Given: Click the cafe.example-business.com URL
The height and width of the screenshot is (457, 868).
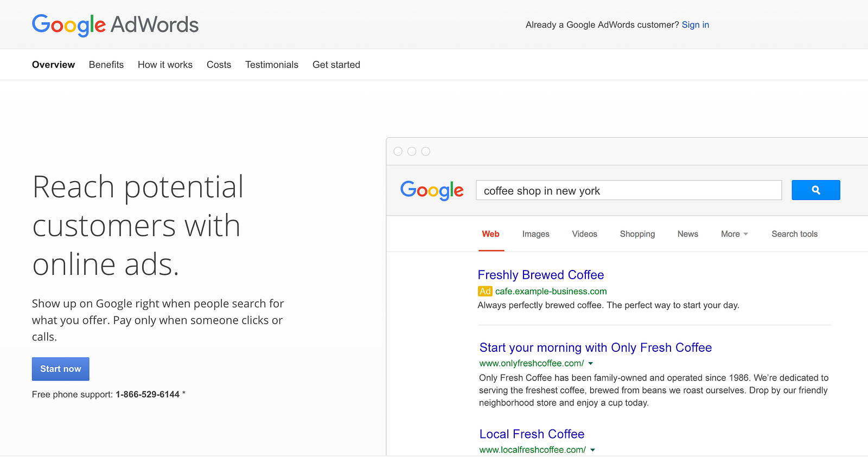Looking at the screenshot, I should (x=551, y=291).
